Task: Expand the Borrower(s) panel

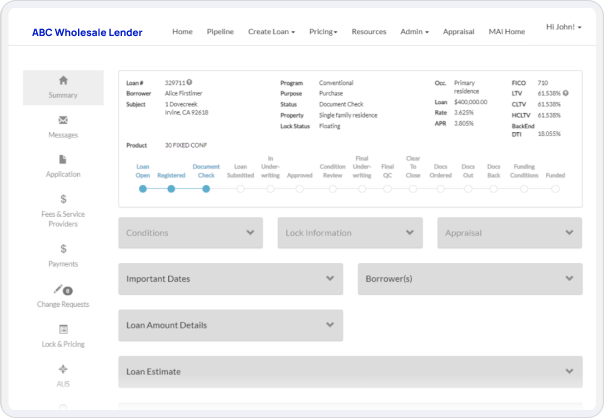Action: [470, 279]
